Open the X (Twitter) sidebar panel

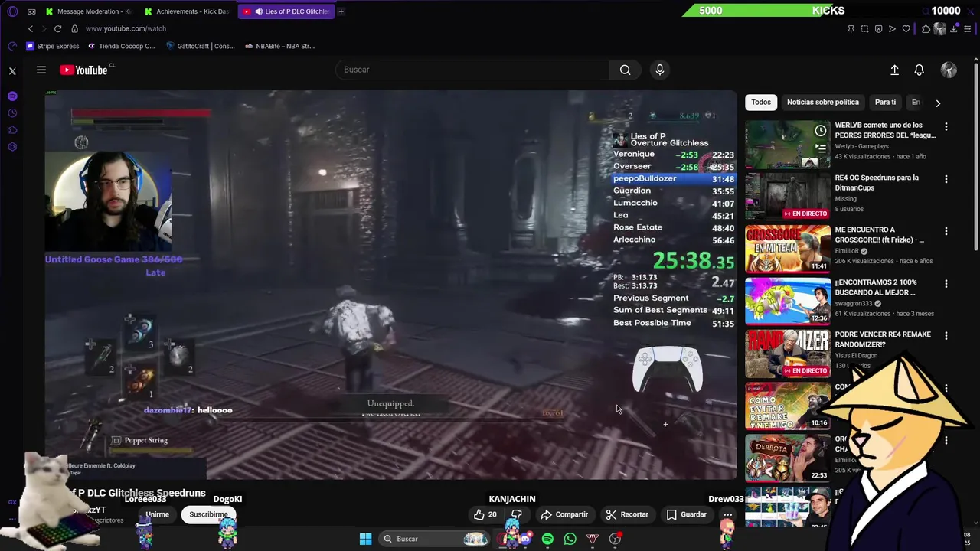coord(12,70)
